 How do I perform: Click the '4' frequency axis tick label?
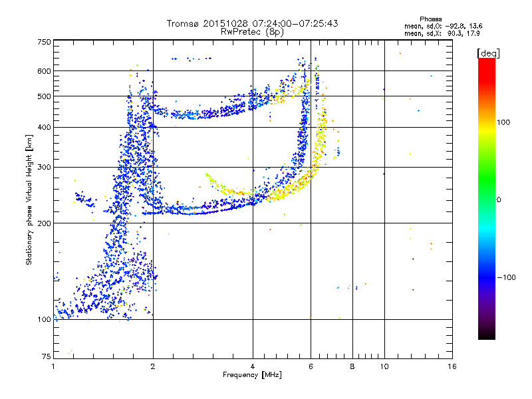(253, 366)
